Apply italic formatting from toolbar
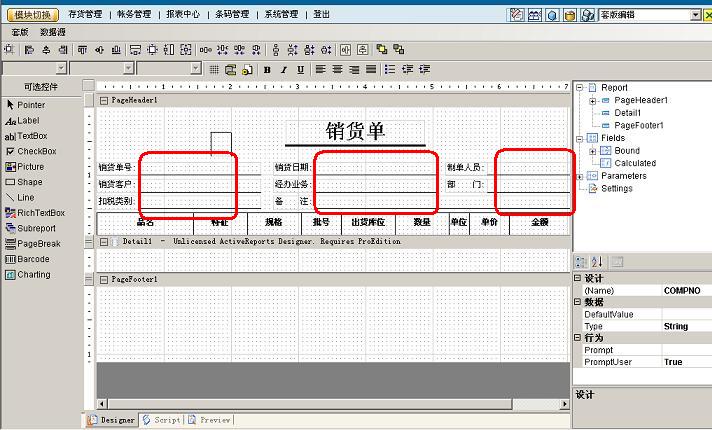712x430 pixels. 284,69
